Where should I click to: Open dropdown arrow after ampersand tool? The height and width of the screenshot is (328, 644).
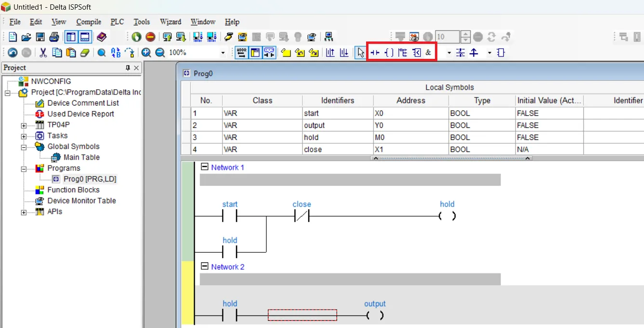[x=449, y=53]
